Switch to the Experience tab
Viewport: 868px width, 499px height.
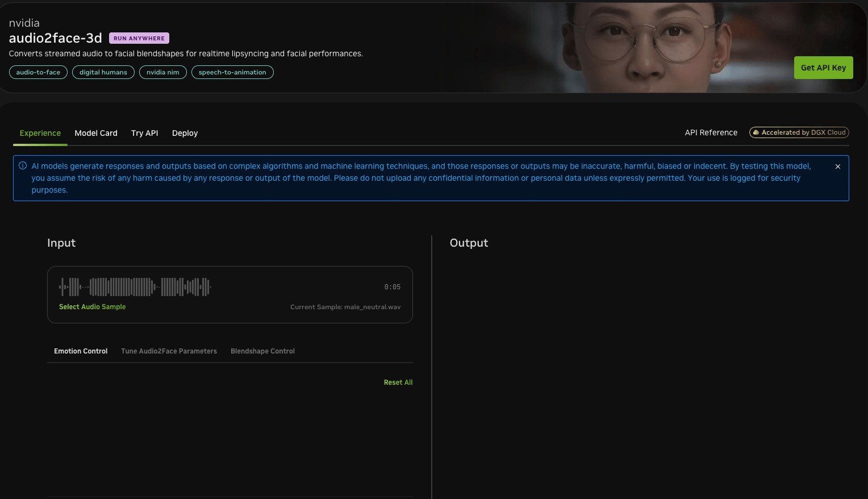[x=40, y=133]
